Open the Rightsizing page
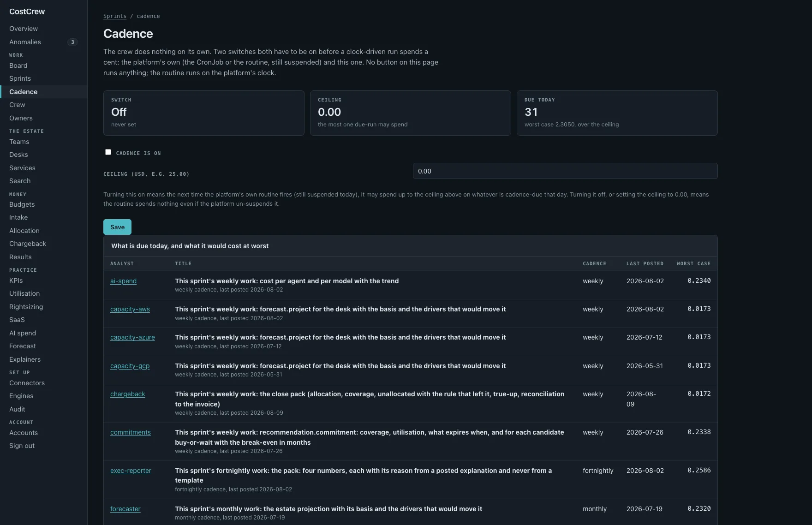This screenshot has width=812, height=525. [x=43, y=307]
